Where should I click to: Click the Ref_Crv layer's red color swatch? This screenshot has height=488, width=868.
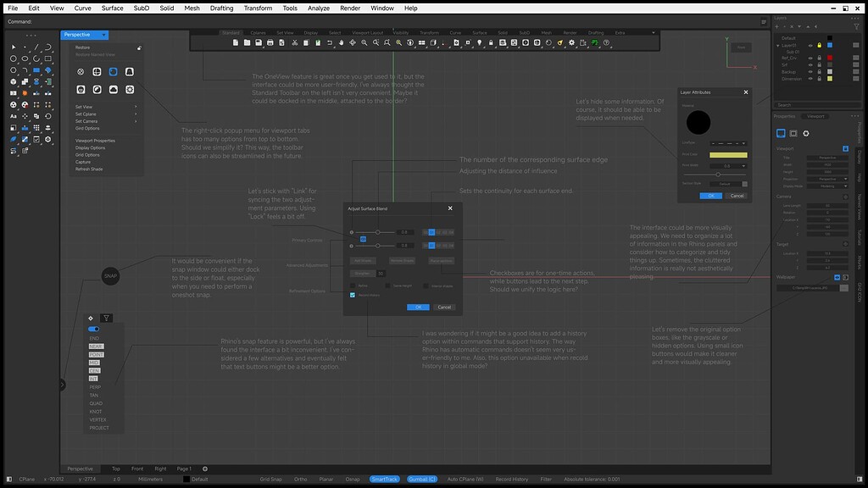(x=829, y=58)
